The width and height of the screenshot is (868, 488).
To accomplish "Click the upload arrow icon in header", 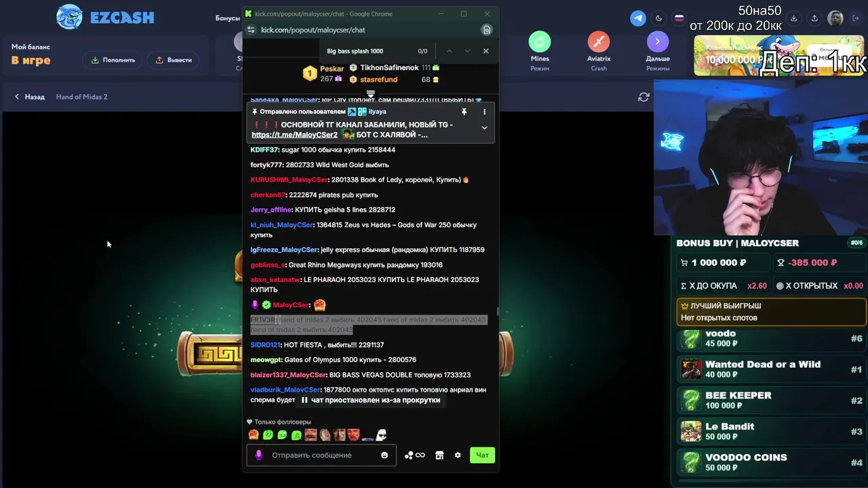I will pyautogui.click(x=814, y=18).
